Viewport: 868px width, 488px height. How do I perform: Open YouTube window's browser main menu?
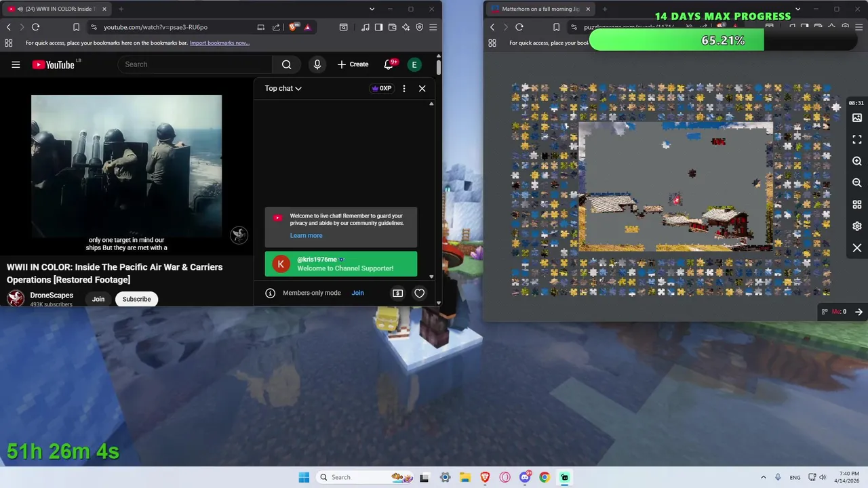[433, 27]
